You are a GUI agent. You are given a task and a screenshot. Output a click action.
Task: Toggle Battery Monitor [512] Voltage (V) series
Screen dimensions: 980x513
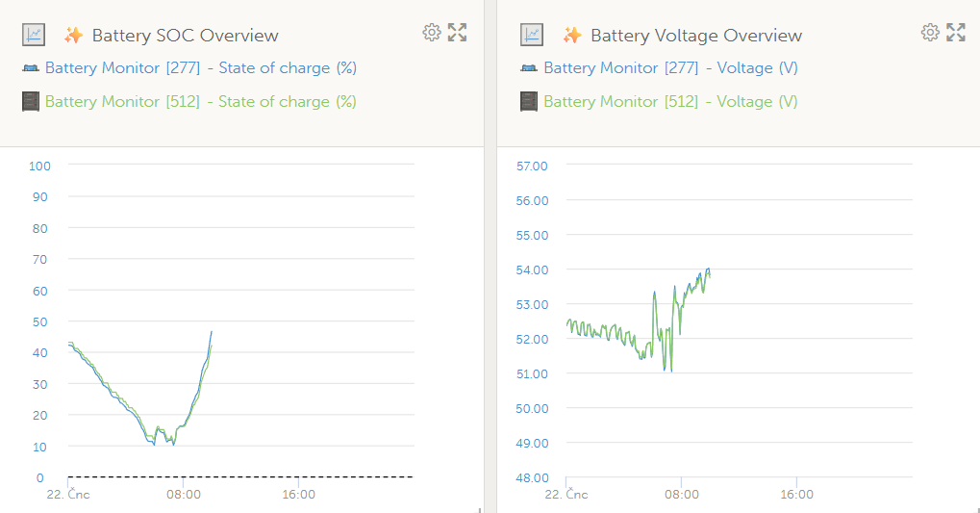pyautogui.click(x=670, y=101)
